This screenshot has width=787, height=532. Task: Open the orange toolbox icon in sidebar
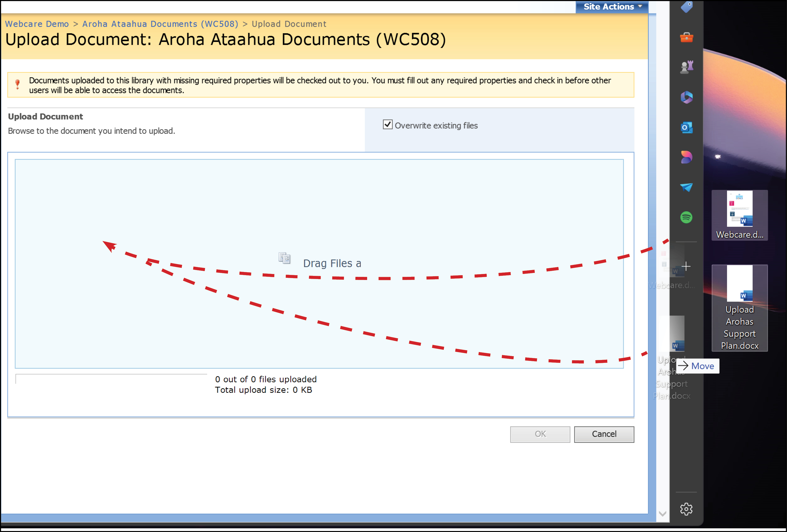click(686, 37)
